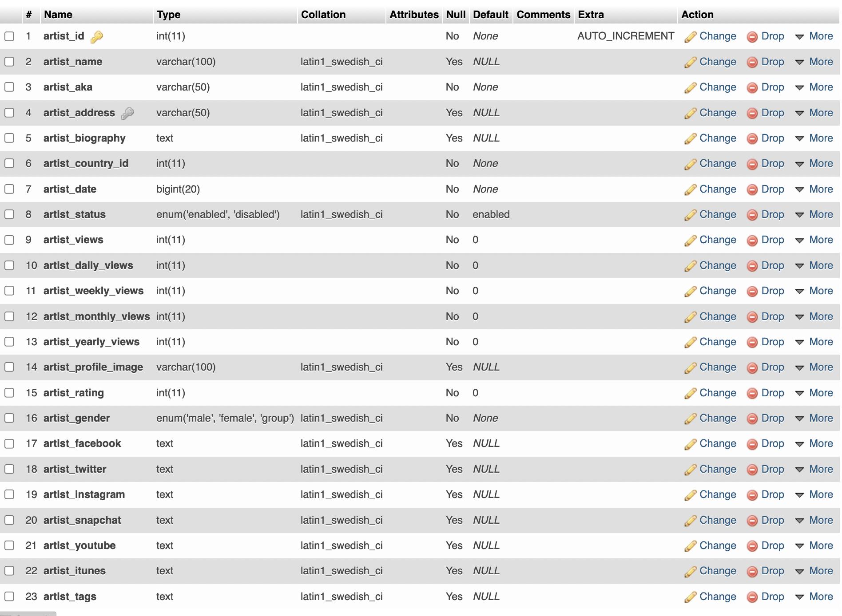Click the Type column header
842x616 pixels.
click(168, 15)
